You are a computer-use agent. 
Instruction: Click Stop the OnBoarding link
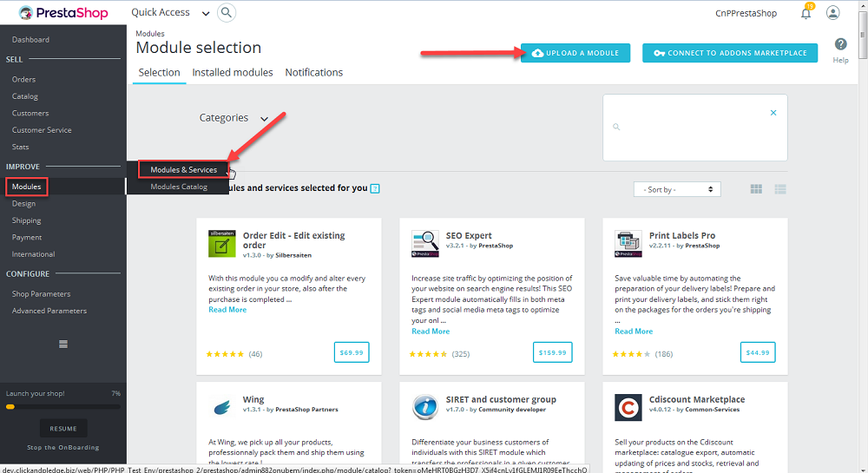tap(63, 448)
